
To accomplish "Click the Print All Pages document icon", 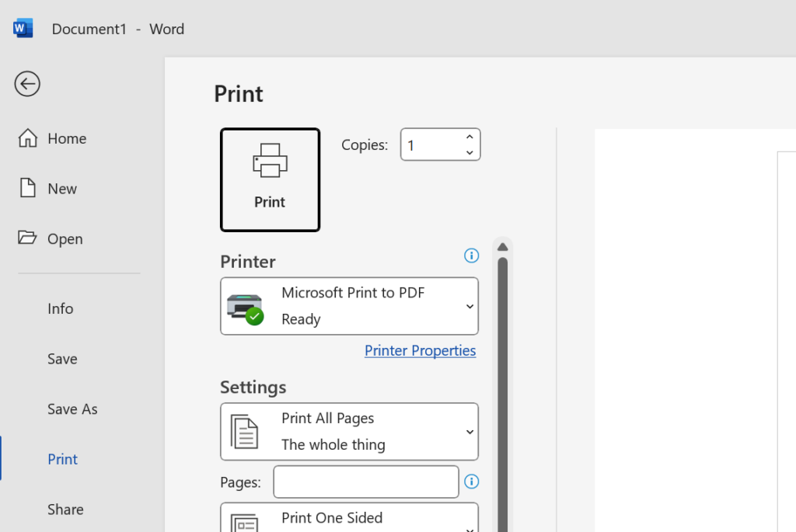I will pyautogui.click(x=244, y=432).
